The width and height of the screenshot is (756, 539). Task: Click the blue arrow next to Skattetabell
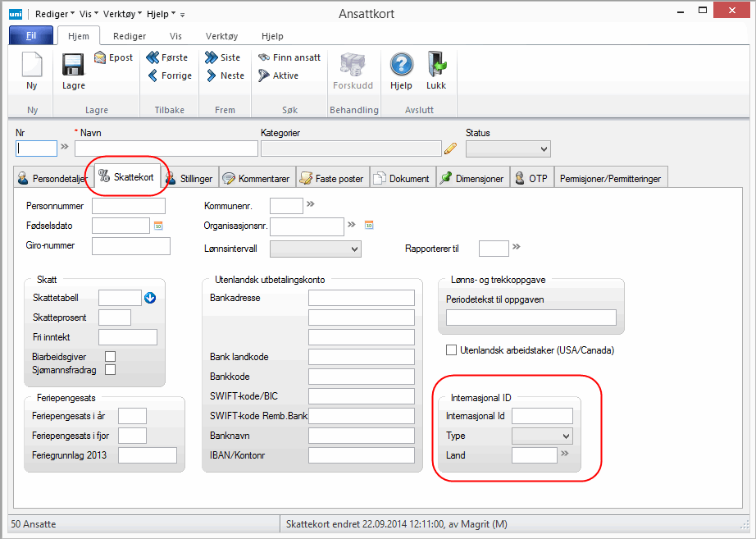(150, 297)
